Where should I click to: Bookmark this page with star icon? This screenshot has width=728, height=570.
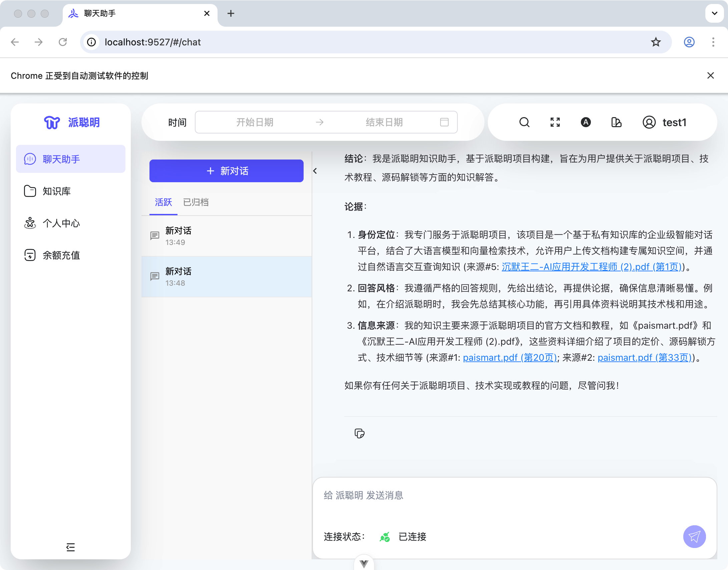656,42
